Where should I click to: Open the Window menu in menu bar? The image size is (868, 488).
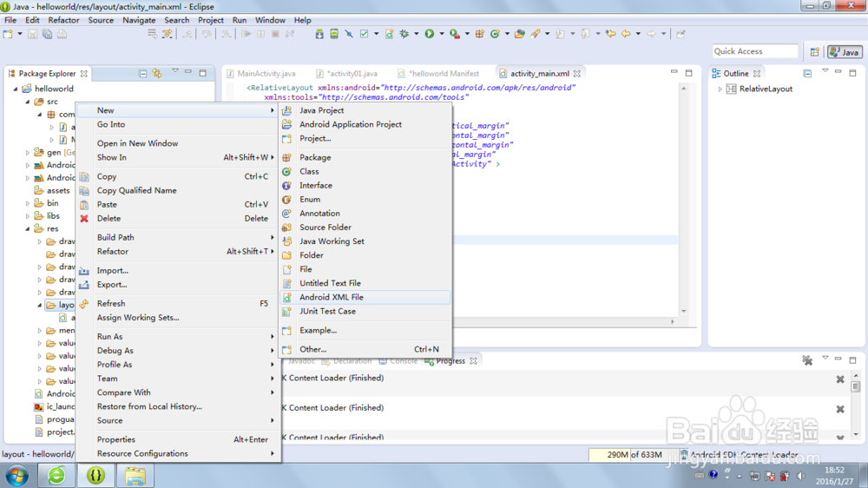click(x=270, y=20)
